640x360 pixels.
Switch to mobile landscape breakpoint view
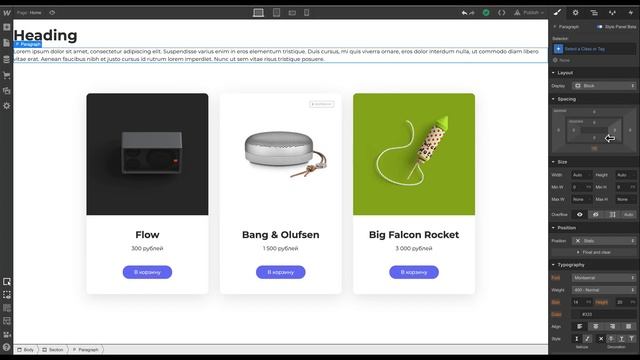pos(292,13)
